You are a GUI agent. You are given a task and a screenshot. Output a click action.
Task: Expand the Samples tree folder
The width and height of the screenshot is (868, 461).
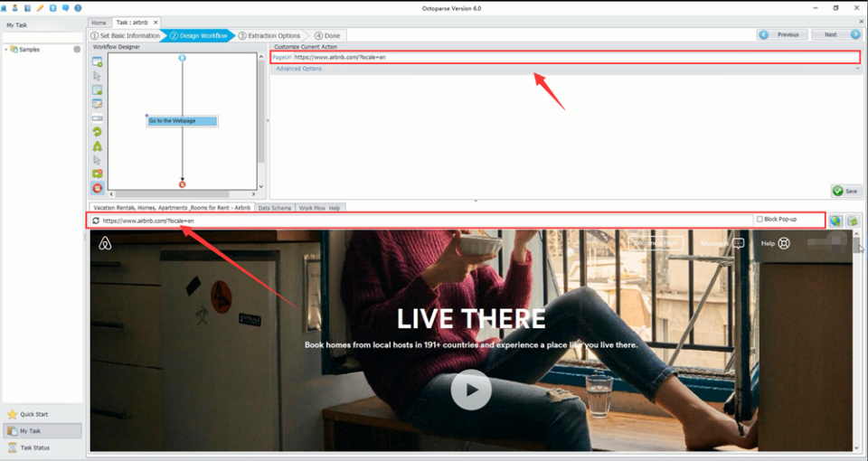(6, 50)
